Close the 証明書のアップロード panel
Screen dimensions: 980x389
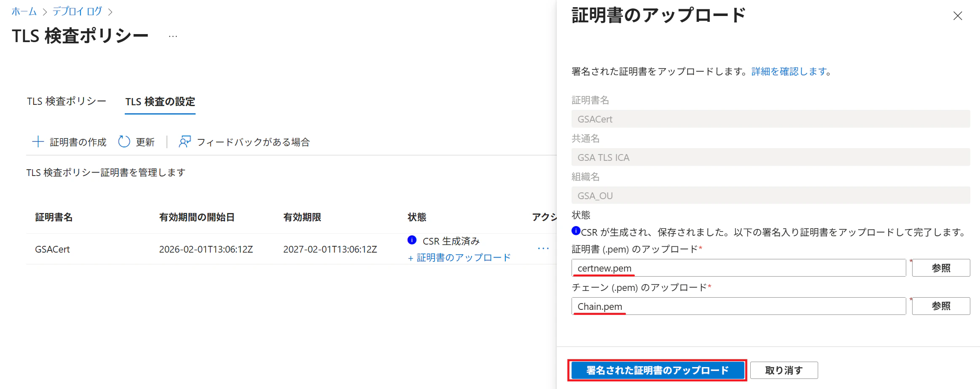coord(958,16)
